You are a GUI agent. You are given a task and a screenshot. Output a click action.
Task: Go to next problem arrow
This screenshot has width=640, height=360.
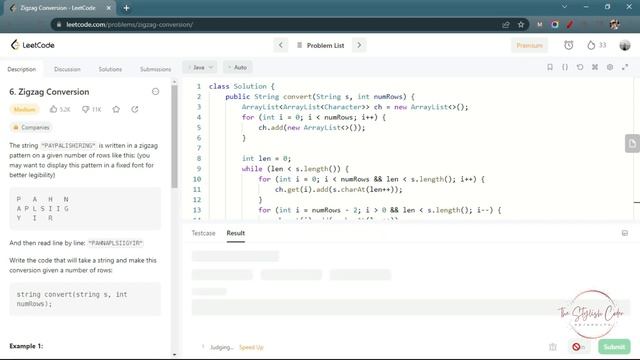click(359, 45)
